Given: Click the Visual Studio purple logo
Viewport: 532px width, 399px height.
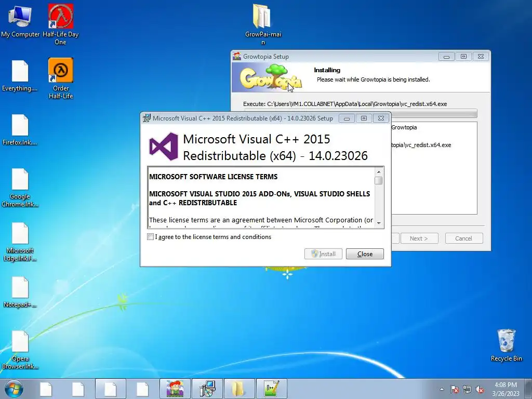Looking at the screenshot, I should (x=164, y=147).
